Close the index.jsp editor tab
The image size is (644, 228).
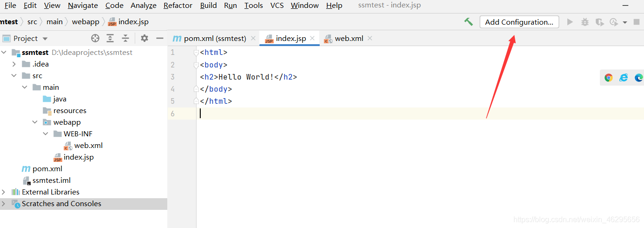tap(312, 38)
